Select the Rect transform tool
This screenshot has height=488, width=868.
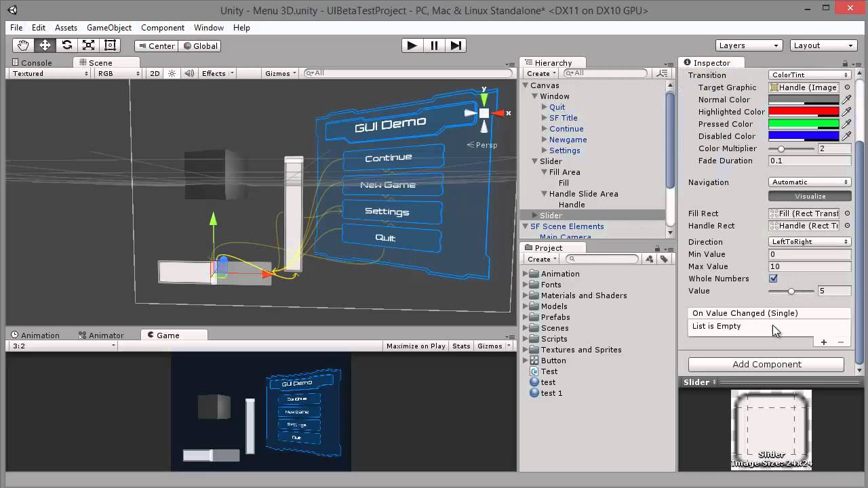click(x=110, y=45)
